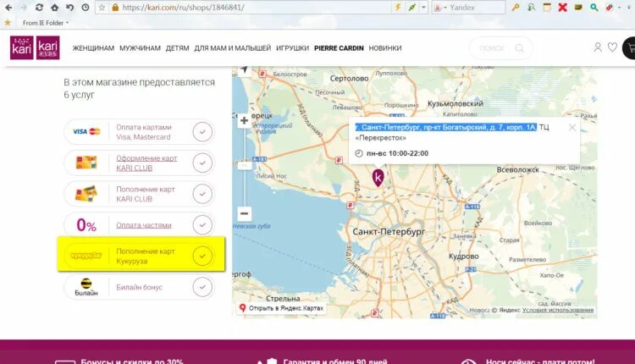
Task: Click the map zoom slider handle
Action: tap(244, 165)
